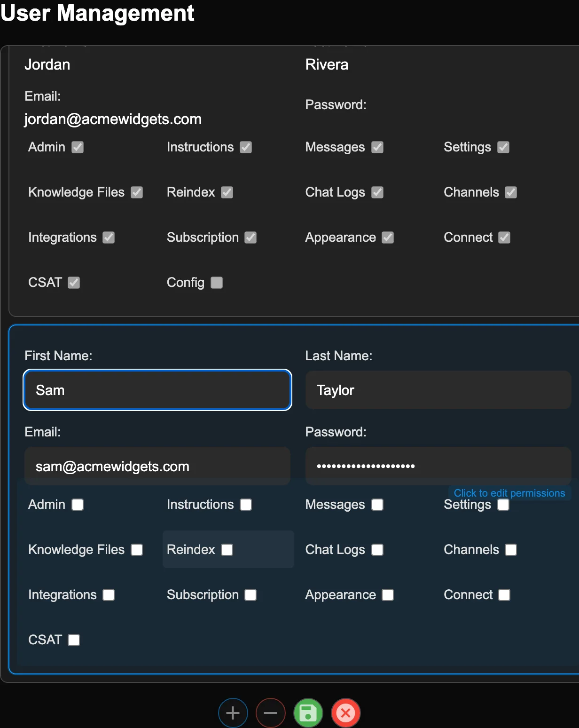Uncheck Settings in Jordan's card
This screenshot has height=728, width=579.
503,147
